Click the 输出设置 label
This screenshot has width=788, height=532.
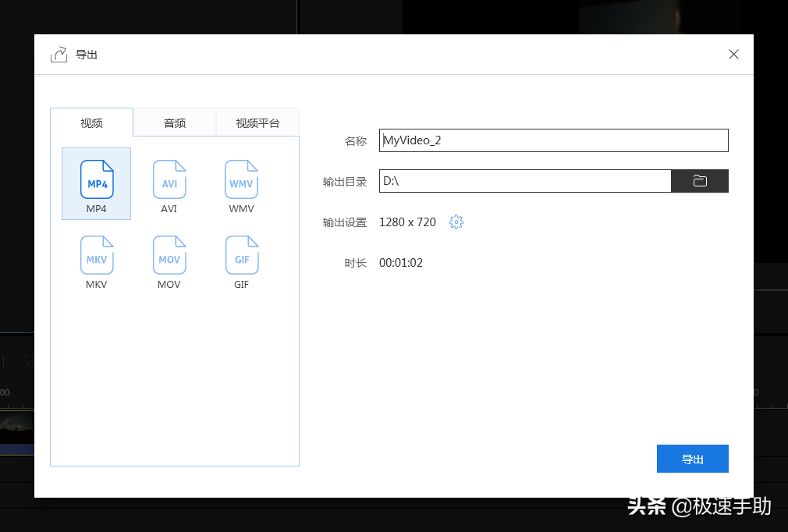345,222
